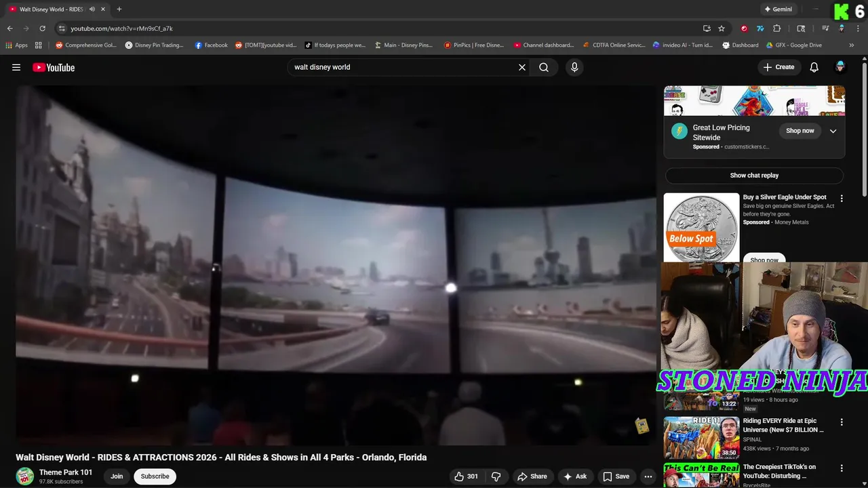
Task: Click Shop now on the sticker ad
Action: coord(800,131)
